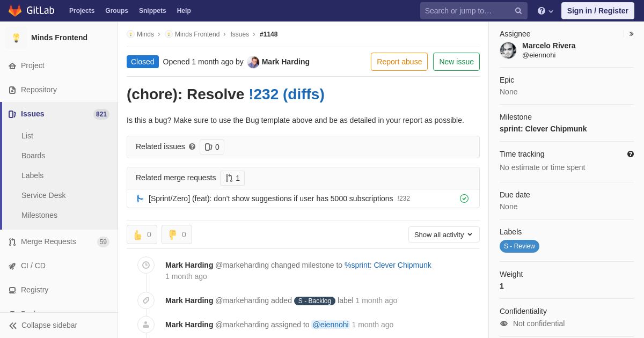Viewport: 644px width, 338px height.
Task: Click the thumbs down reaction button
Action: (177, 234)
